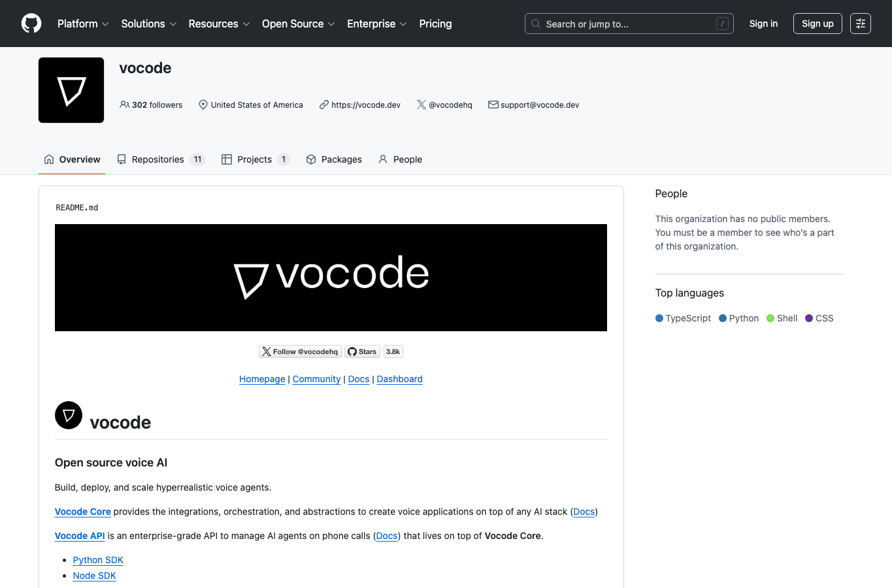This screenshot has width=892, height=588.
Task: Click the Overview home icon
Action: tap(49, 159)
